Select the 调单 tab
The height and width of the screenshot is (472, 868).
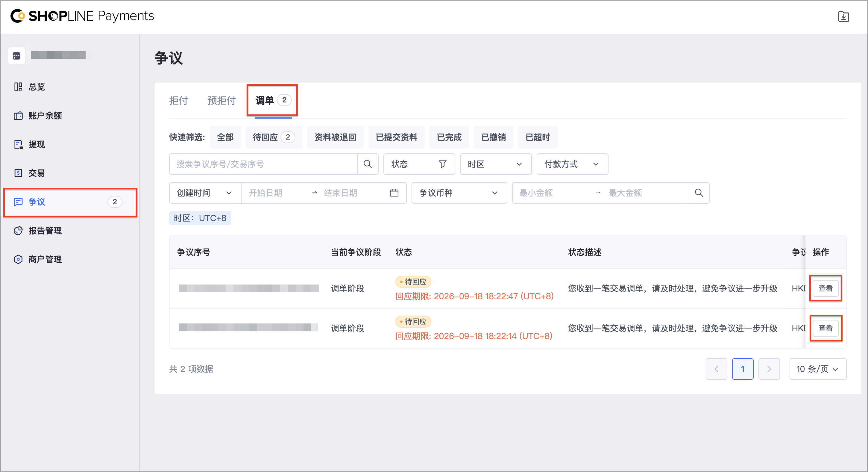273,100
